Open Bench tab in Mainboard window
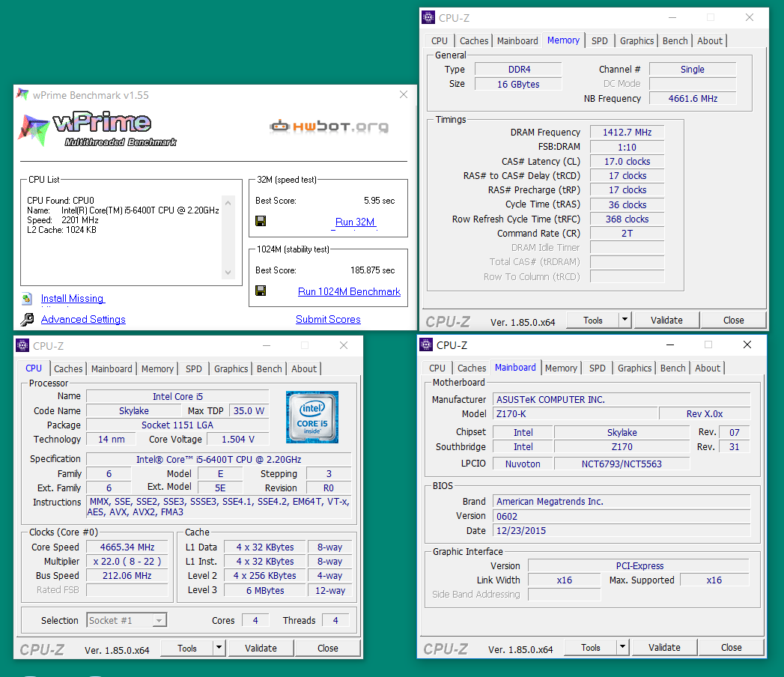This screenshot has height=677, width=784. pos(672,368)
